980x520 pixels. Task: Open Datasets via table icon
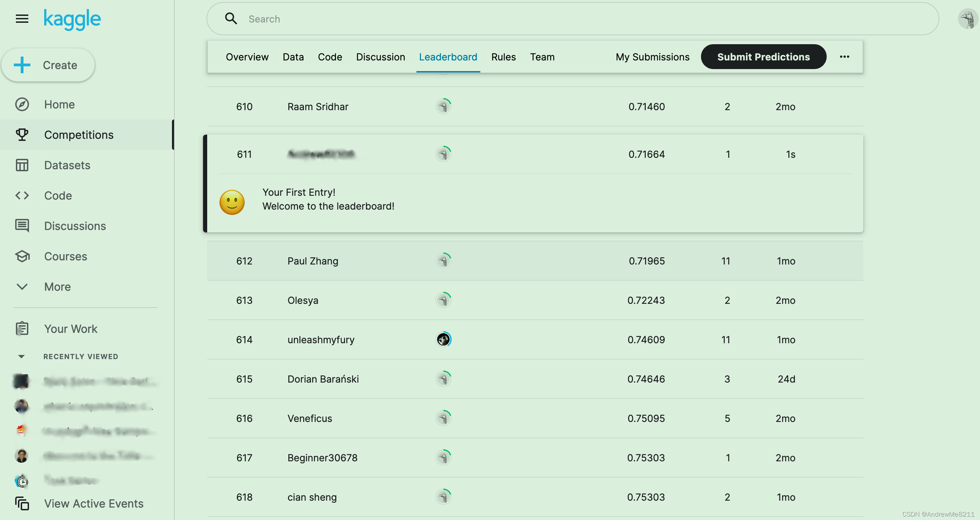pos(22,165)
